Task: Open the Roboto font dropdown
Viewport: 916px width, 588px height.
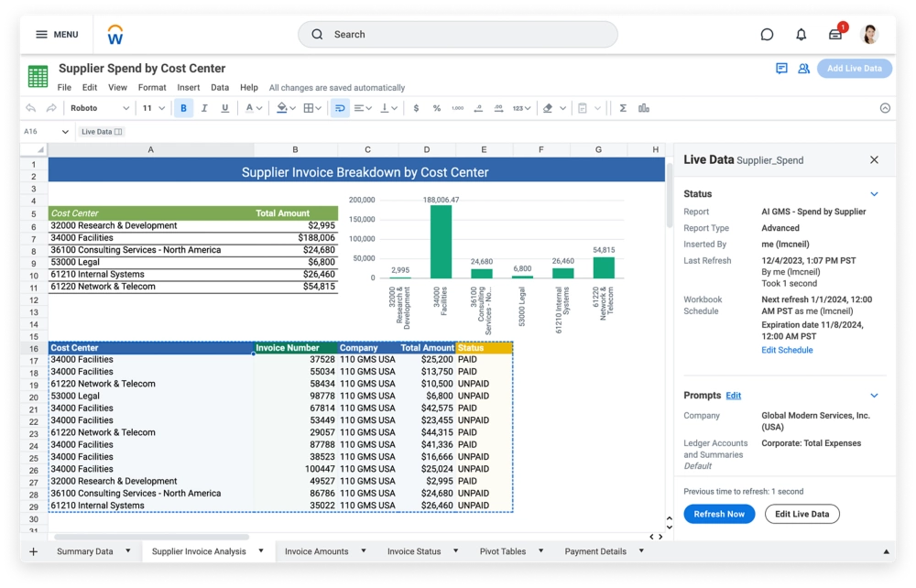Action: pyautogui.click(x=100, y=108)
